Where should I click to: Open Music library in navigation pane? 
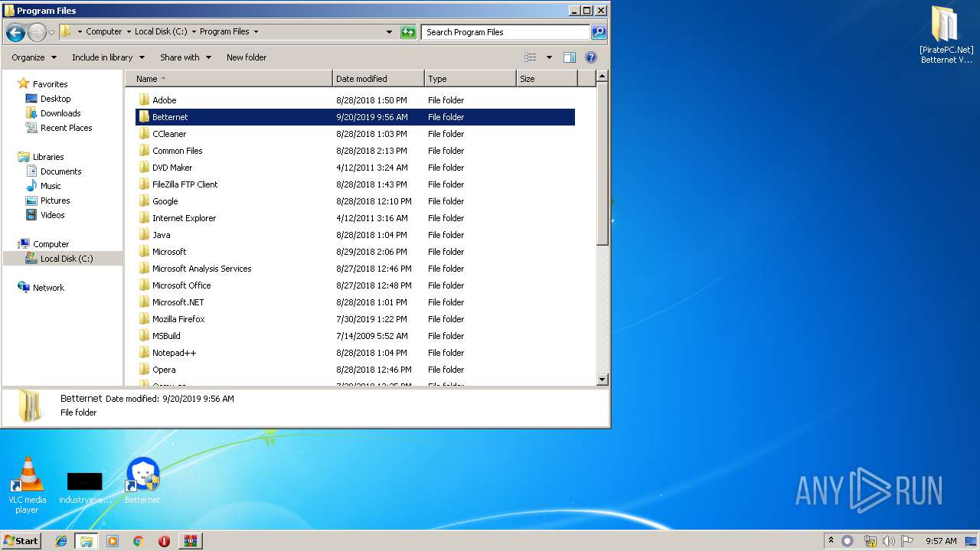pyautogui.click(x=51, y=186)
